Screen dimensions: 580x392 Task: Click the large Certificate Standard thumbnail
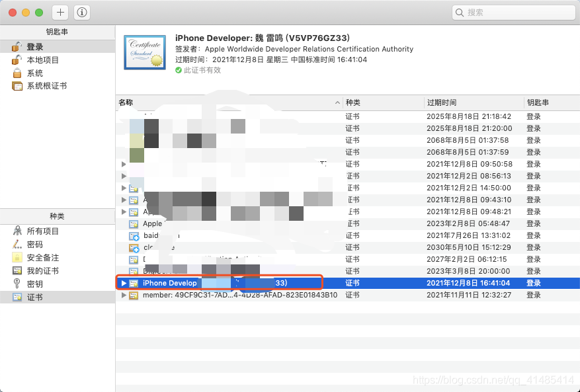click(145, 52)
